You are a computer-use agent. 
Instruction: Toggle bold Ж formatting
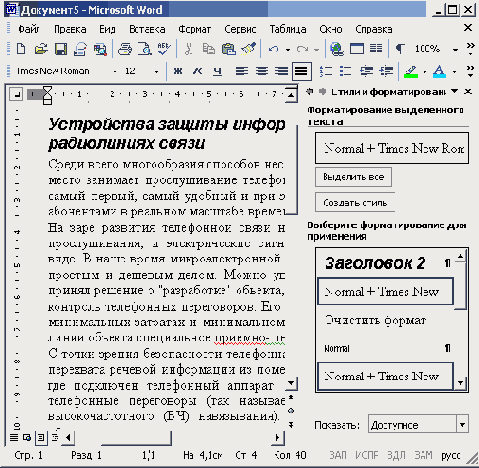pyautogui.click(x=178, y=71)
